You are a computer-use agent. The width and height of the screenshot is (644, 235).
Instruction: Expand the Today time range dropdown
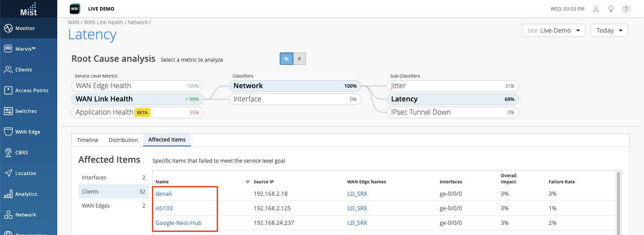click(609, 30)
